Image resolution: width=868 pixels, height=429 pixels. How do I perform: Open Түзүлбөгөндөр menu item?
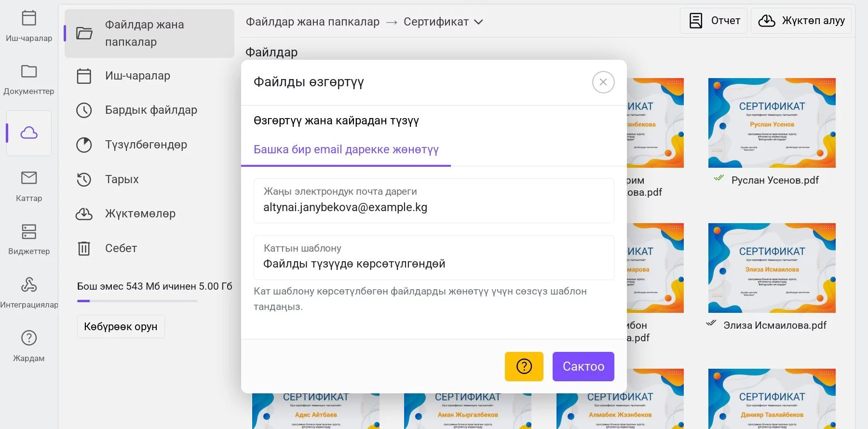pos(149,145)
